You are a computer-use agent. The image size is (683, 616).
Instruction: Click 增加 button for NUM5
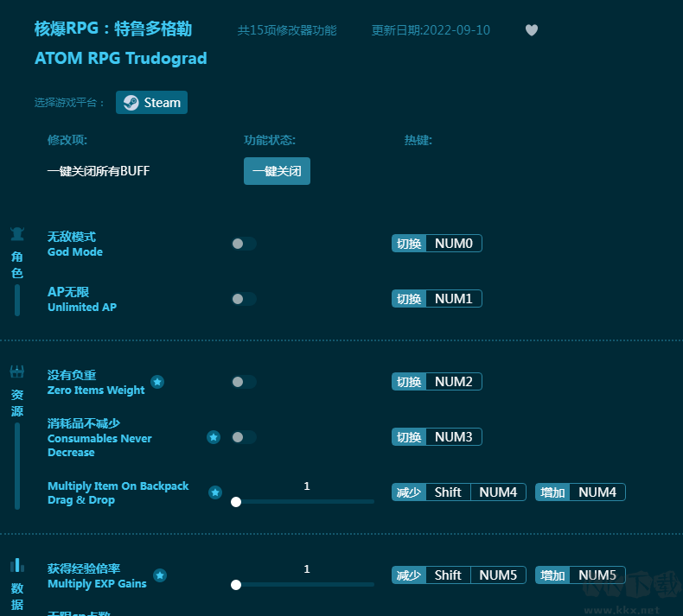[x=552, y=575]
